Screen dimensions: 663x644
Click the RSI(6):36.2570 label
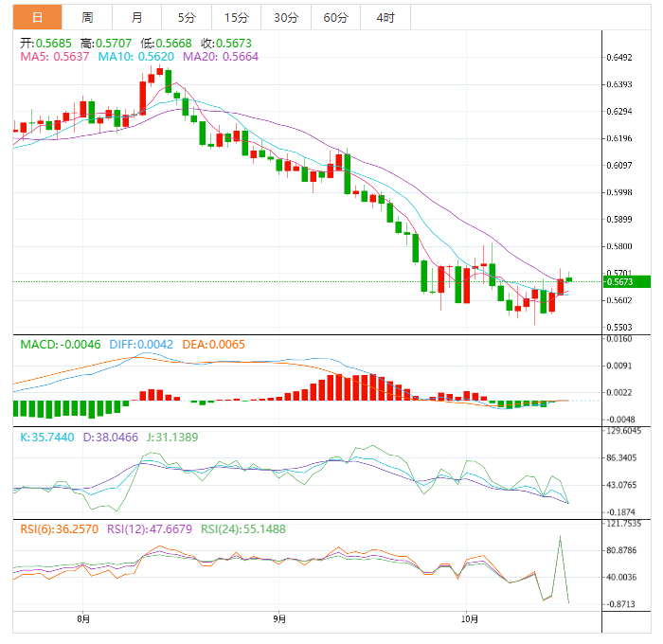[59, 529]
